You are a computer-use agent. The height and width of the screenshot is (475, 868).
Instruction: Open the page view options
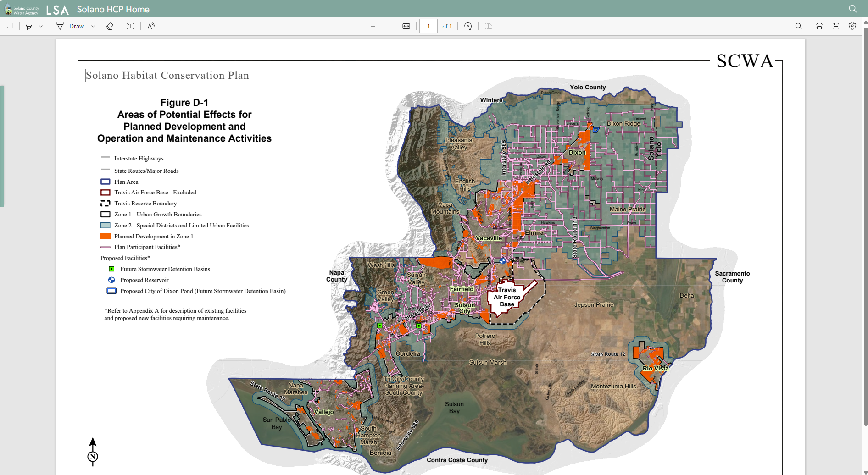coord(489,26)
